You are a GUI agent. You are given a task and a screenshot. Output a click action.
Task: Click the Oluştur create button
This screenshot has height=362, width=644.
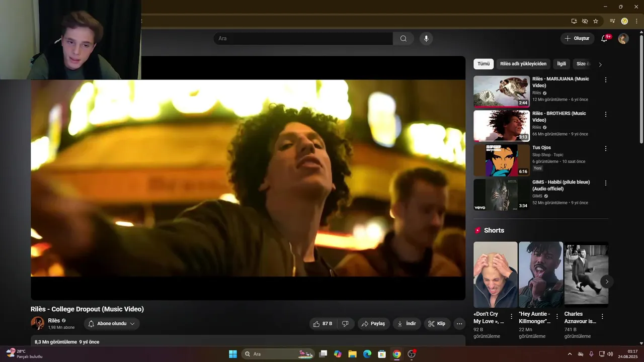(x=577, y=39)
